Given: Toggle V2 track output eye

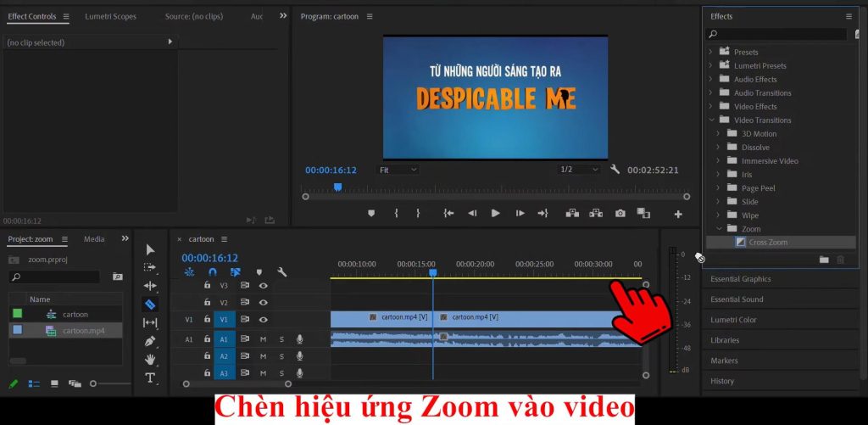Looking at the screenshot, I should tap(264, 303).
